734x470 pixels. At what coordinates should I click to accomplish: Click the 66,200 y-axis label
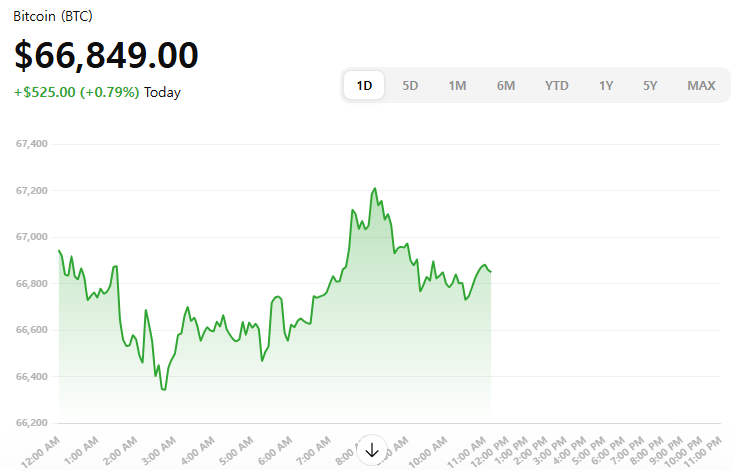pyautogui.click(x=32, y=423)
